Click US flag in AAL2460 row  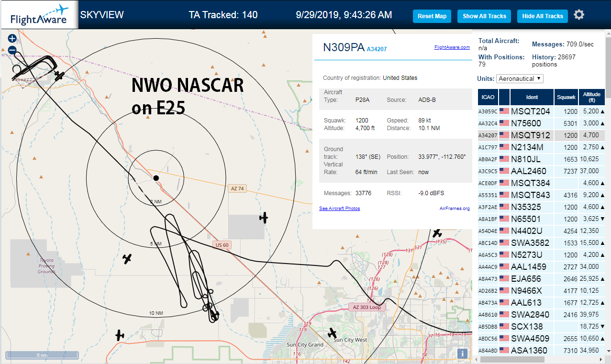point(504,171)
